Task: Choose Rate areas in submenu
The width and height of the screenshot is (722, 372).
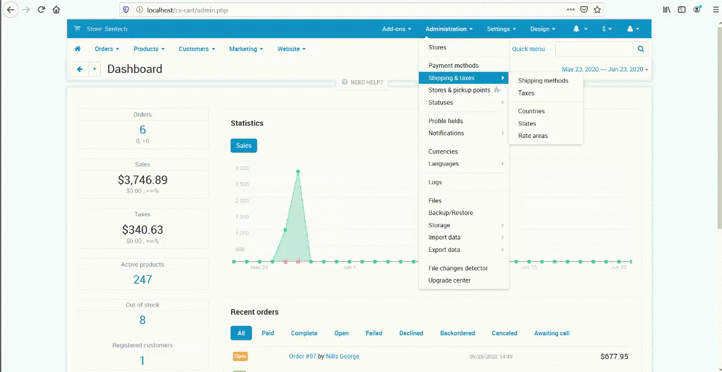Action: [x=533, y=136]
